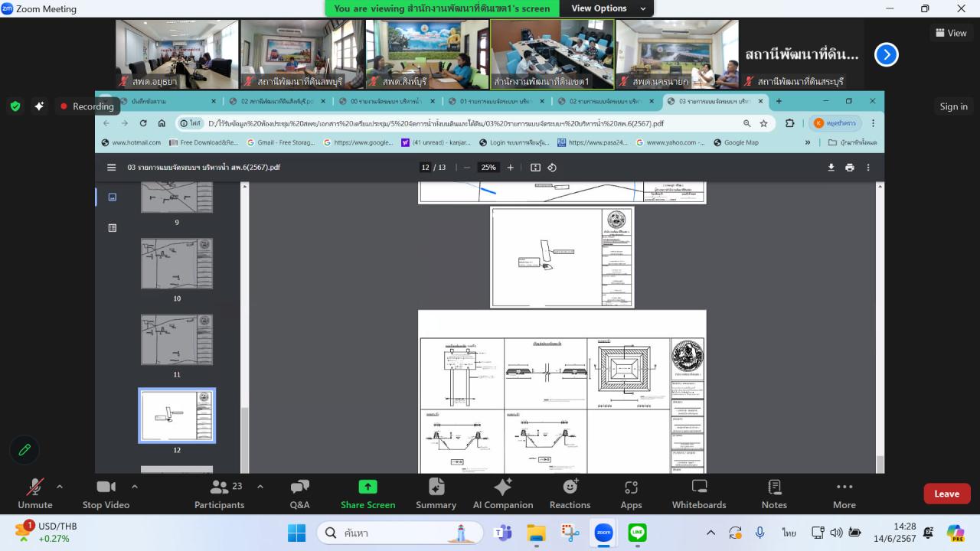Open the AI Companion feature
Screen dimensions: 980x551
pos(502,494)
